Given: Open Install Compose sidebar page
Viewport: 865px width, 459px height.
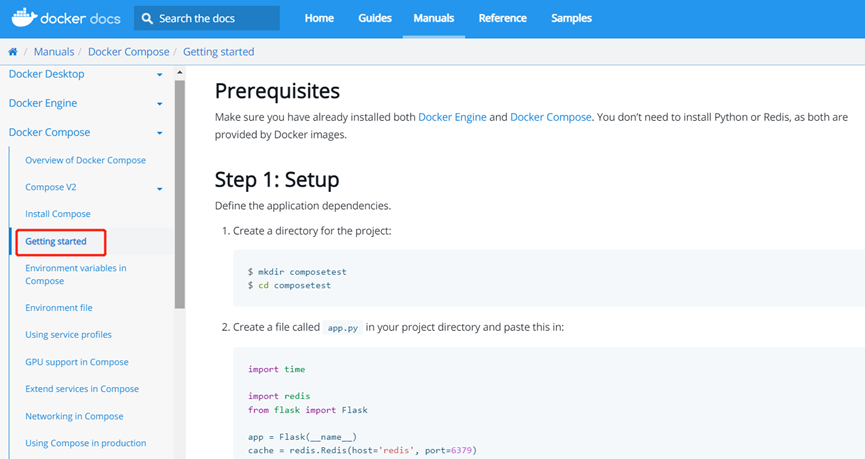Looking at the screenshot, I should pyautogui.click(x=58, y=214).
